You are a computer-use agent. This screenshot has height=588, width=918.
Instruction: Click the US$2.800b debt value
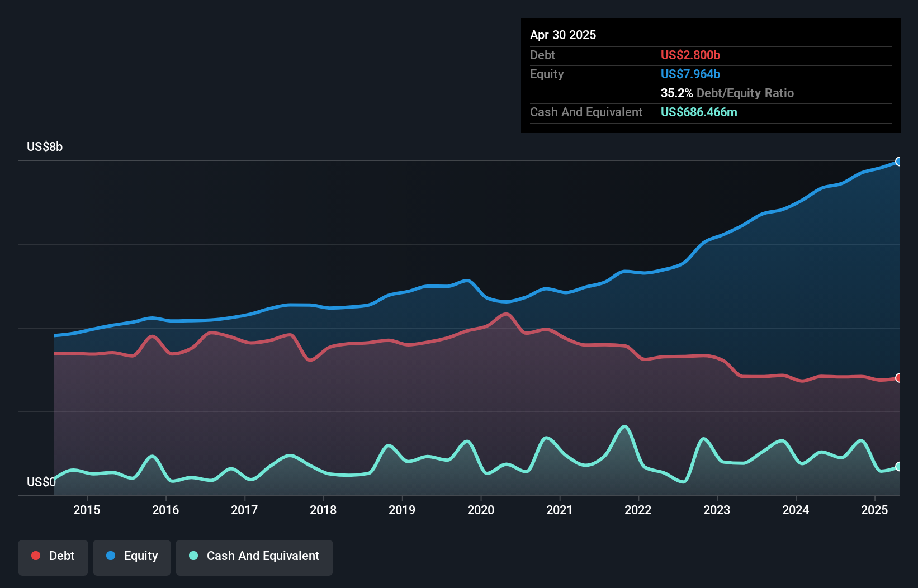690,55
